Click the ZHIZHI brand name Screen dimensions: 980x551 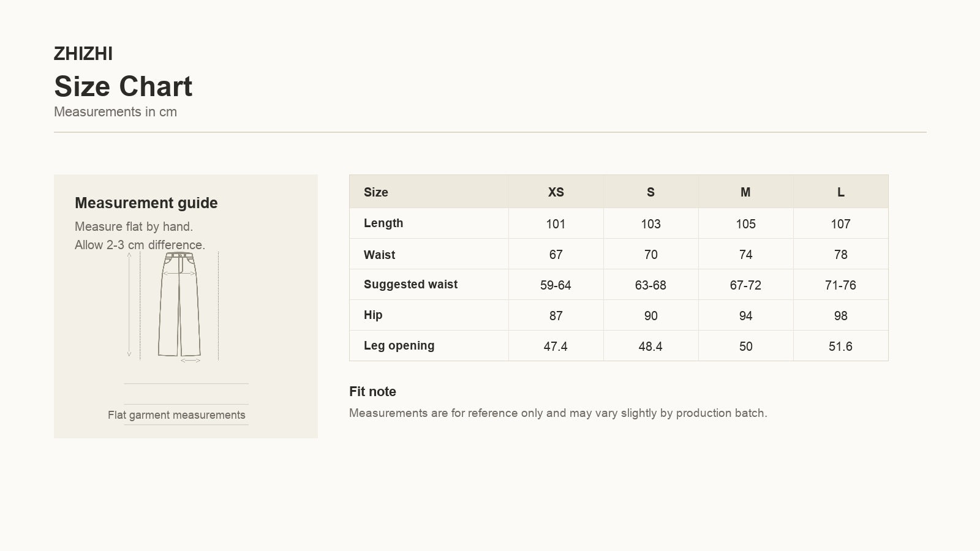pos(83,54)
